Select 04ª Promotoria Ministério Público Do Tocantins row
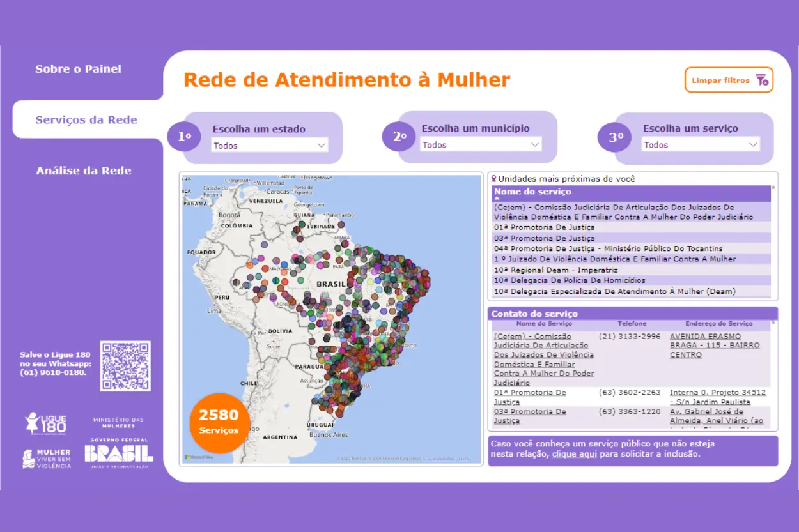The image size is (799, 532). 632,248
